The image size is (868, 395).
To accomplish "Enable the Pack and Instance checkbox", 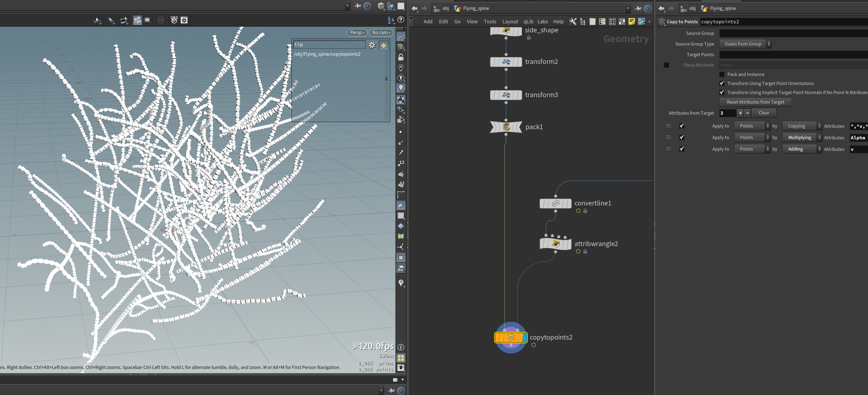I will [x=722, y=74].
